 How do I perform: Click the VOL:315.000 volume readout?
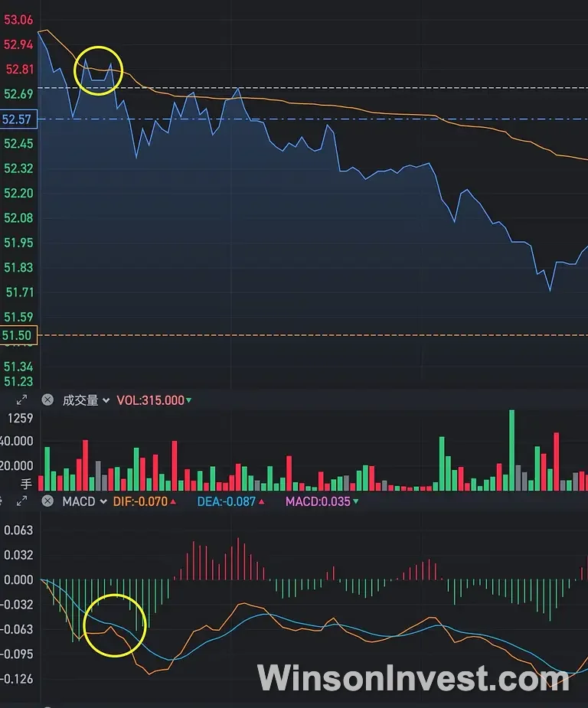pos(153,400)
